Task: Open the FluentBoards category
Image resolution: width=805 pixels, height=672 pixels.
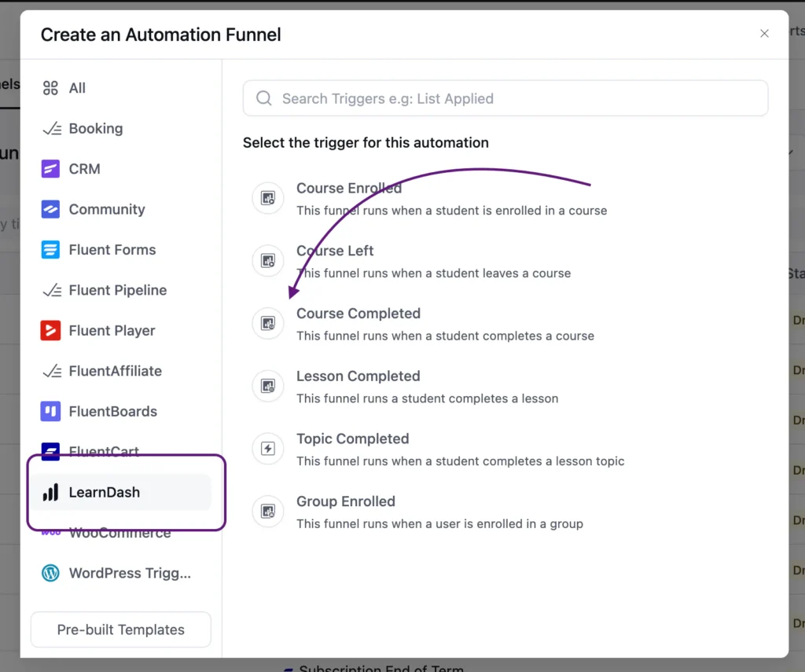Action: 121,411
